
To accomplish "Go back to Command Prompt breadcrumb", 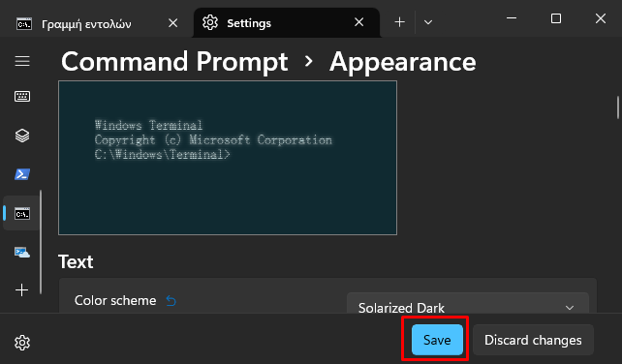I will pos(174,62).
